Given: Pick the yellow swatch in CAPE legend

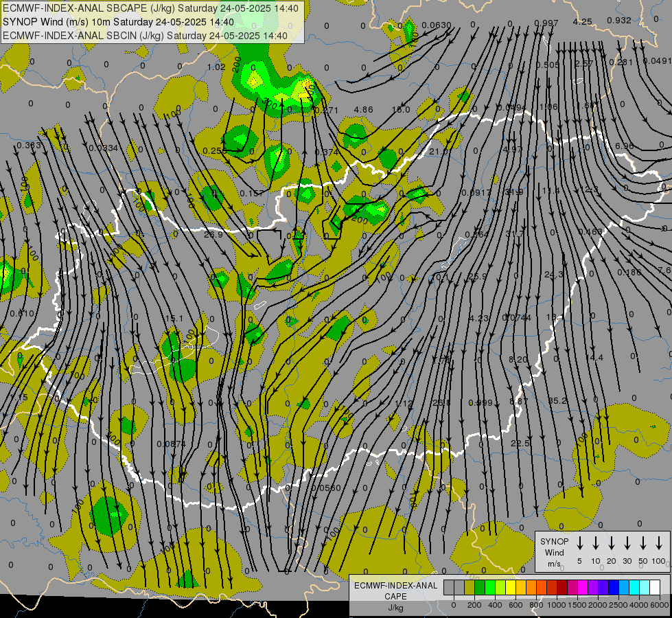Looking at the screenshot, I should (511, 587).
